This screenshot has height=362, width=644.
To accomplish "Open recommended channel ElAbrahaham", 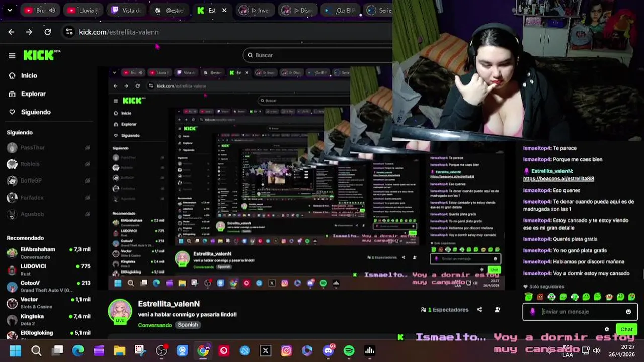I will coord(49,253).
